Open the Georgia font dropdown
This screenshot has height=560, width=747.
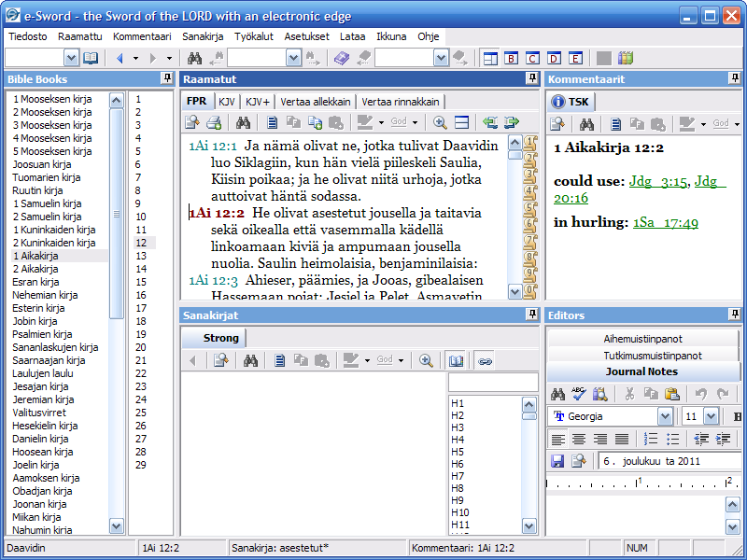pyautogui.click(x=665, y=416)
